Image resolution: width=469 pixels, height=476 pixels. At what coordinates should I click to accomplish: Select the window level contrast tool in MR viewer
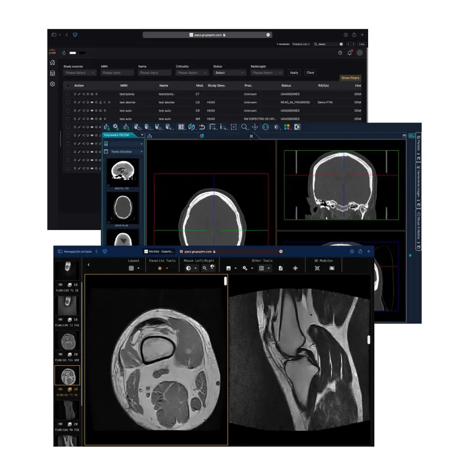point(189,268)
